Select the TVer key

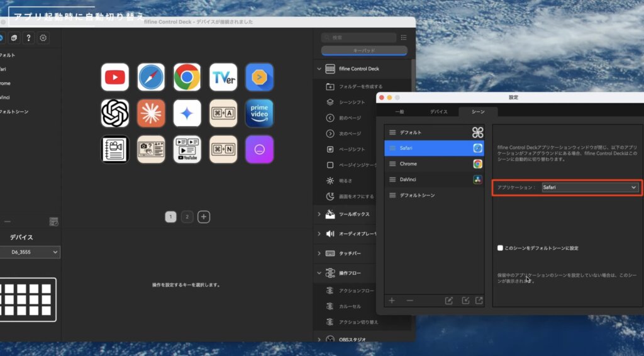[223, 77]
